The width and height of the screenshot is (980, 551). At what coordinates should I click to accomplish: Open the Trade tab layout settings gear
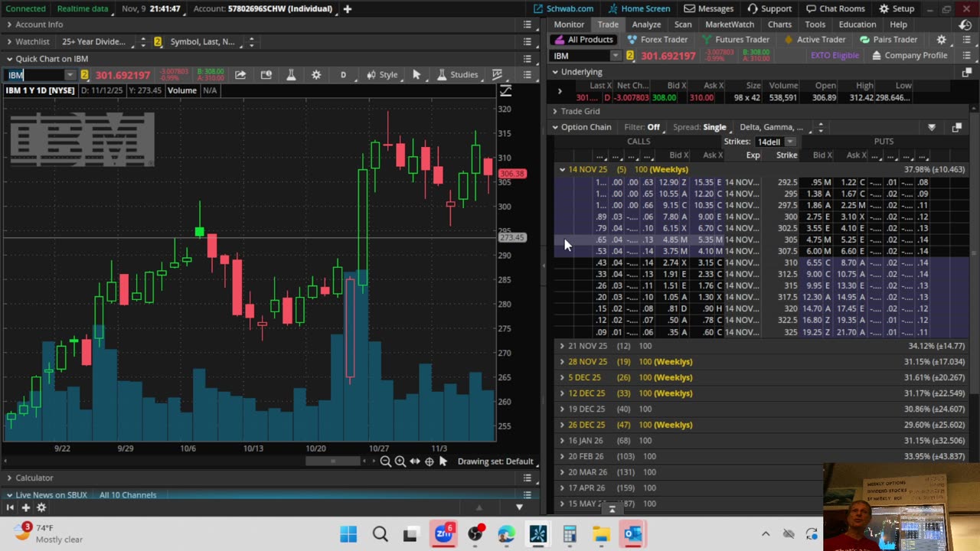[x=942, y=40]
